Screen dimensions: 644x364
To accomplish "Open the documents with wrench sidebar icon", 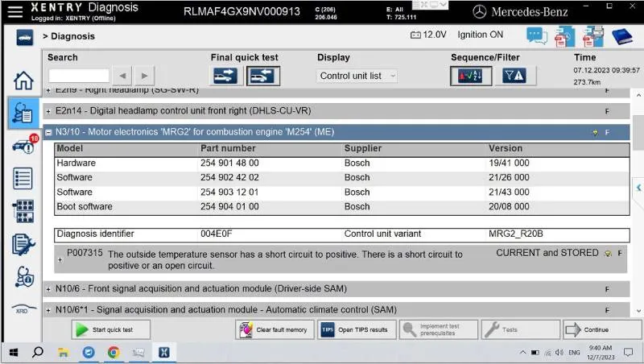I will click(23, 245).
